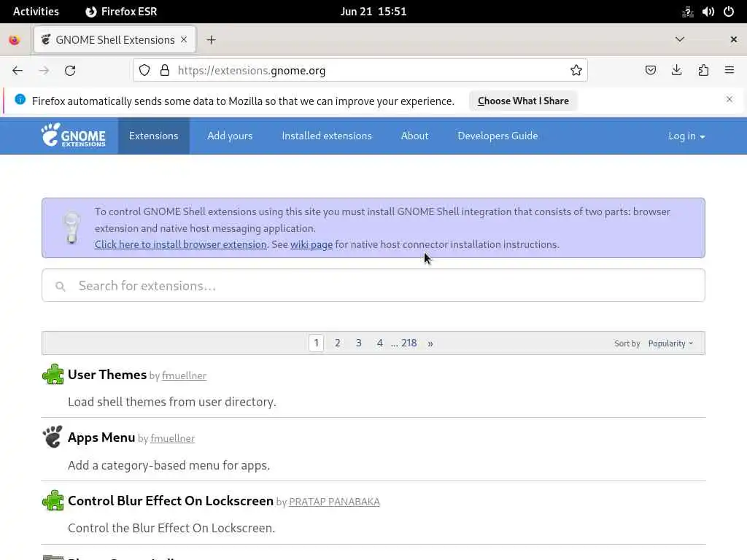This screenshot has height=560, width=747.
Task: Open the User Themes extension title
Action: [x=107, y=375]
